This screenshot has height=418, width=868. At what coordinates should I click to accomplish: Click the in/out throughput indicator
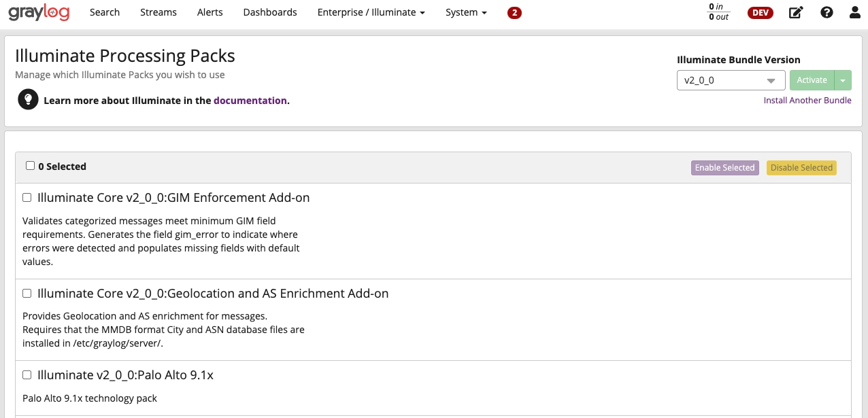(718, 12)
